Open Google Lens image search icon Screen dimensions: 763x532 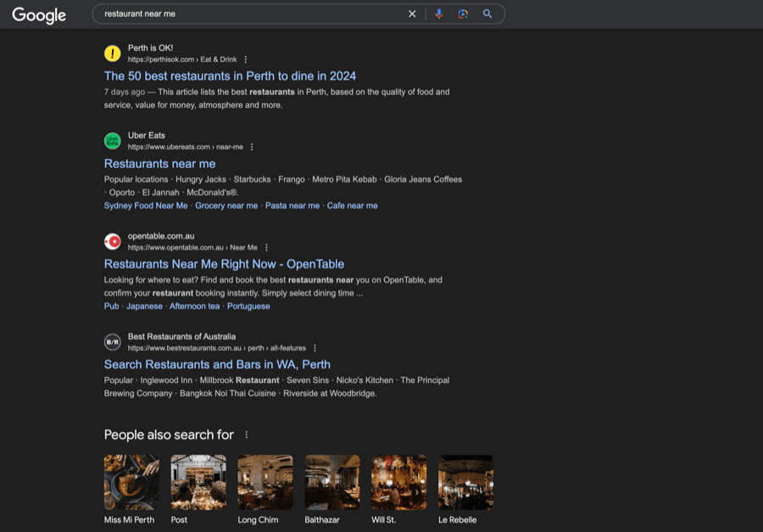coord(463,14)
